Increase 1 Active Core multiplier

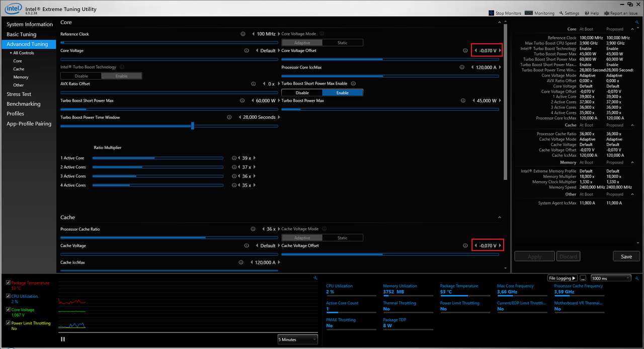tap(255, 158)
